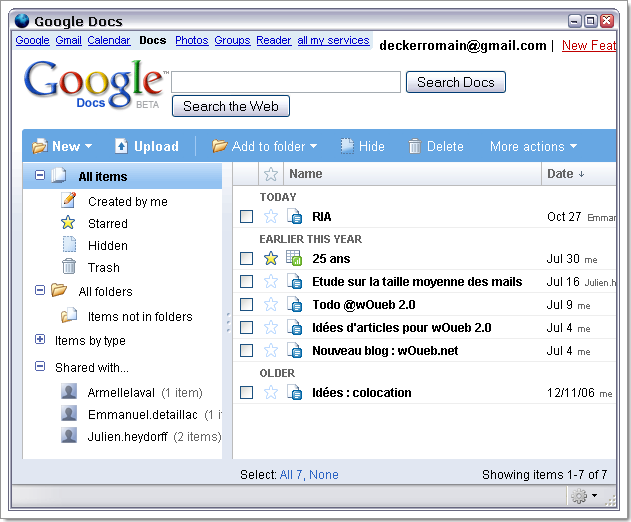Image resolution: width=631 pixels, height=522 pixels.
Task: Star the Nouveau blog : wOueb.net document
Action: point(271,351)
